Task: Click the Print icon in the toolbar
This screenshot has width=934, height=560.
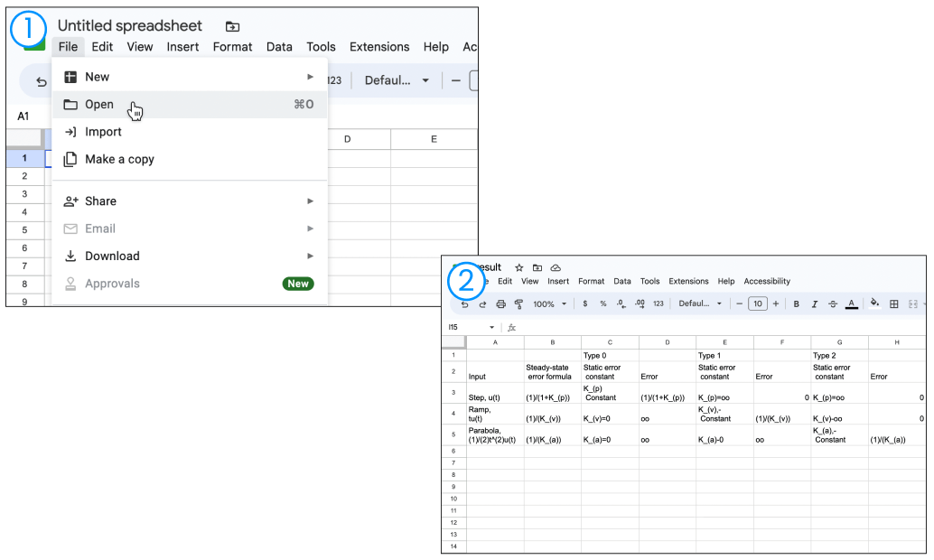Action: click(500, 304)
